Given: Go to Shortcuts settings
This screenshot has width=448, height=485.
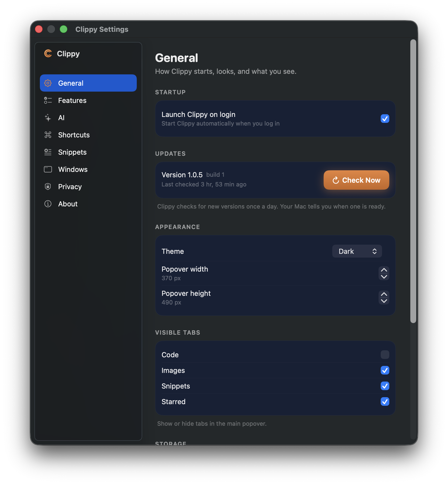Looking at the screenshot, I should click(x=88, y=135).
